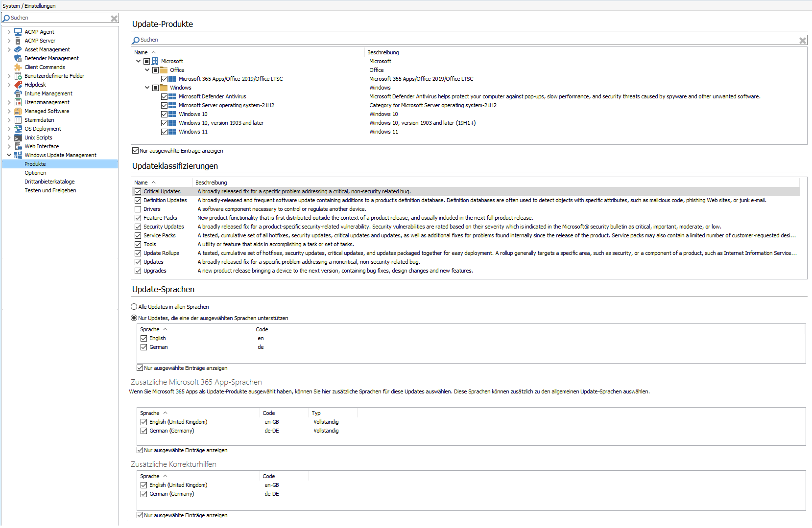Click the Client Commands puzzle icon

(x=18, y=67)
